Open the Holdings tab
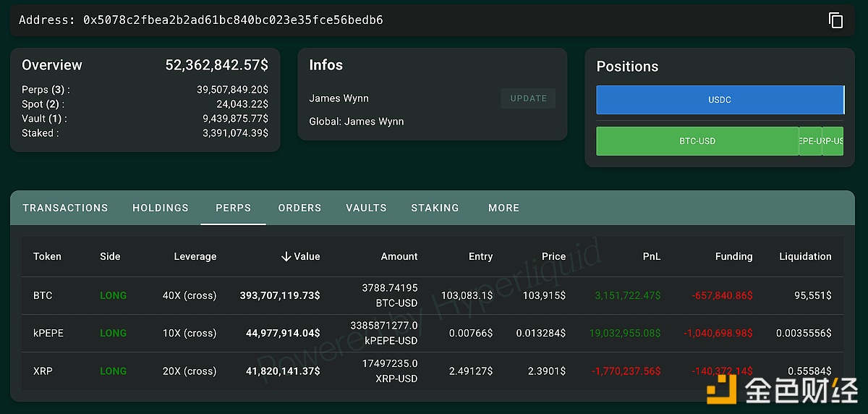Viewport: 868px width, 414px height. [x=161, y=208]
